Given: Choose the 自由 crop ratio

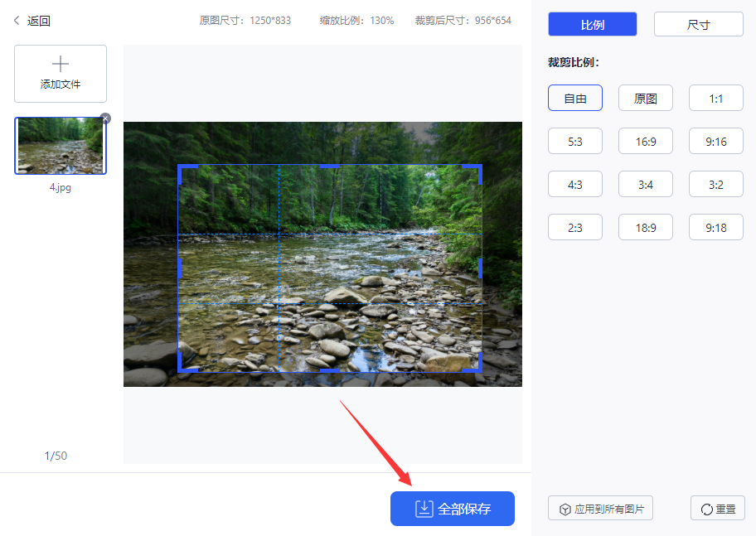Looking at the screenshot, I should click(575, 99).
